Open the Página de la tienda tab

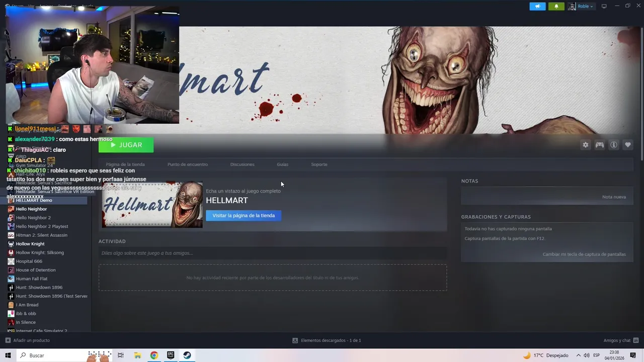[125, 164]
